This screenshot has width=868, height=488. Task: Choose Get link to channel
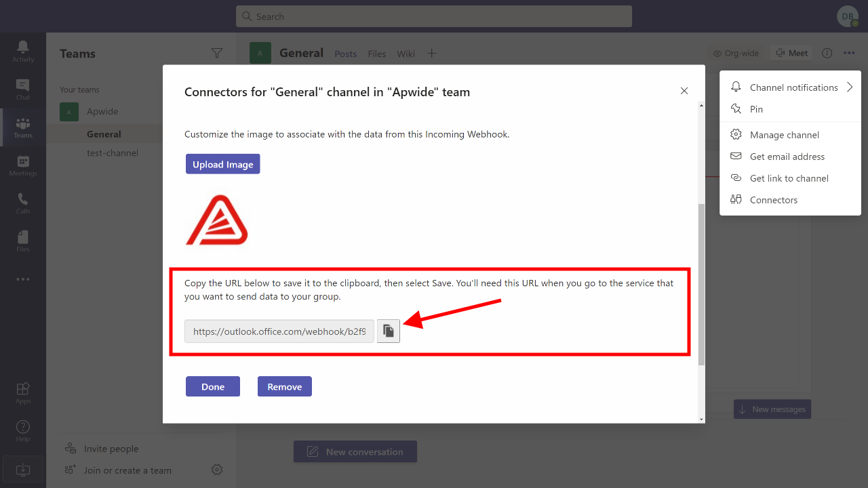point(789,178)
